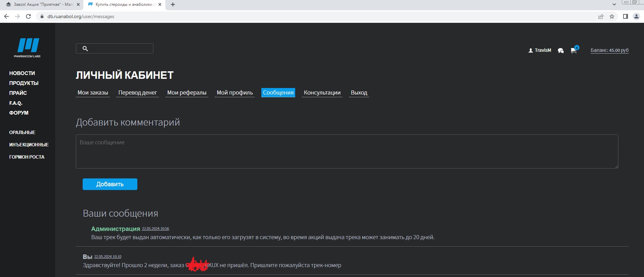The height and width of the screenshot is (277, 644).
Task: Click the TravisM user profile icon
Action: point(531,50)
